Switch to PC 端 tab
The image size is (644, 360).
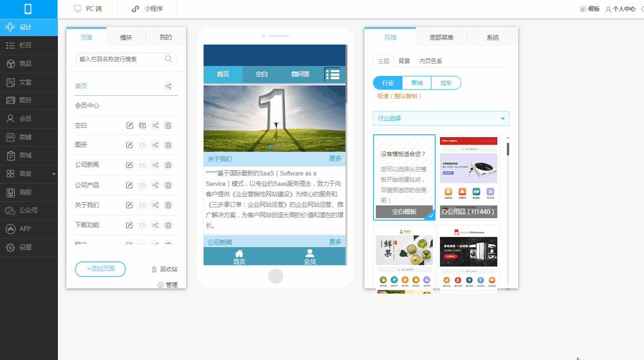click(87, 9)
